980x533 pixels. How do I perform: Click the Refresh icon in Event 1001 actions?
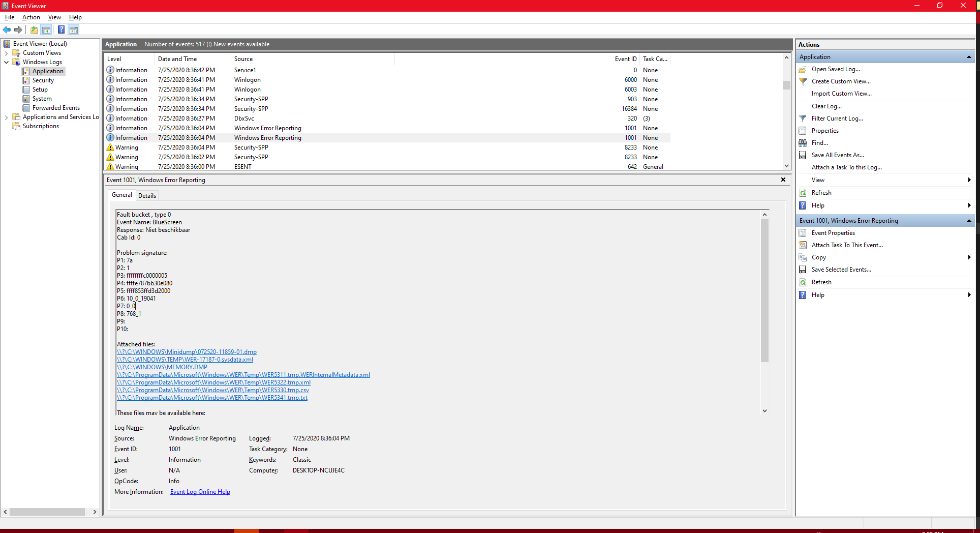pyautogui.click(x=803, y=282)
